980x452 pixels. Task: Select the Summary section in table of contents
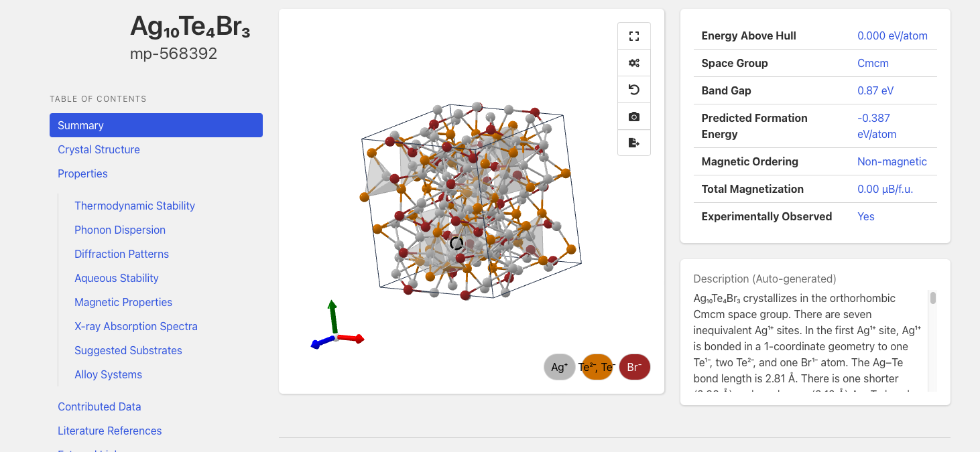coord(80,125)
